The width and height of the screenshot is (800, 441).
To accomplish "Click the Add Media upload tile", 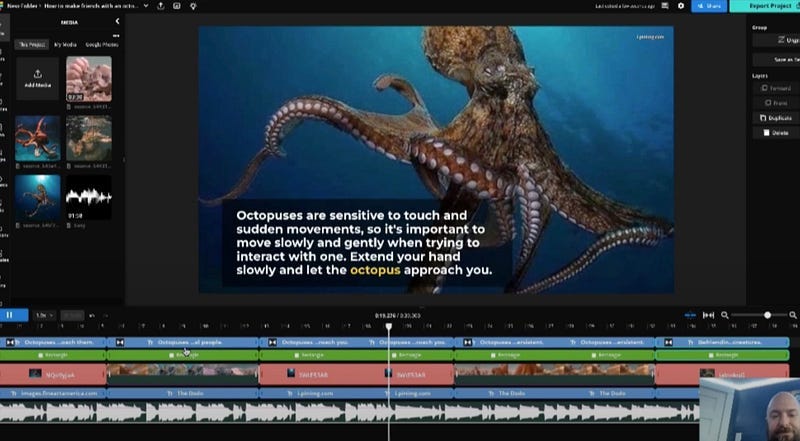I will pos(38,79).
